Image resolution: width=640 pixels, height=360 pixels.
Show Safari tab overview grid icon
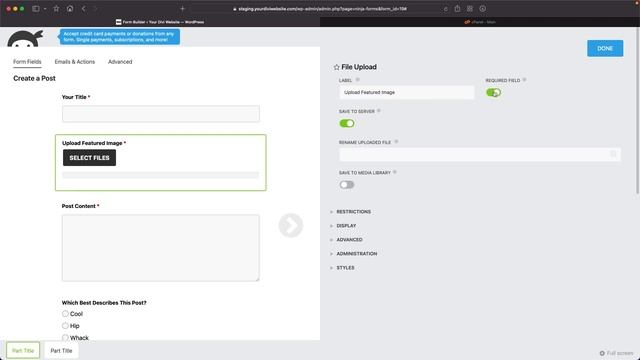[x=470, y=9]
